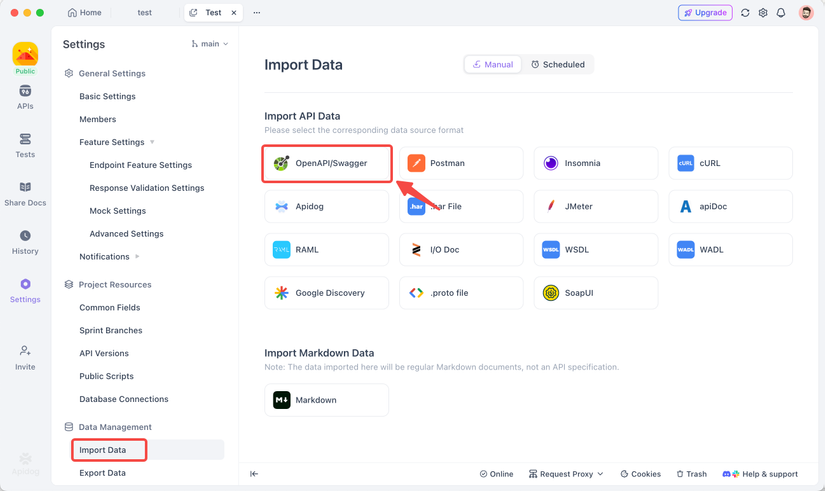Open Sprint Branches
This screenshot has width=825, height=491.
click(111, 330)
